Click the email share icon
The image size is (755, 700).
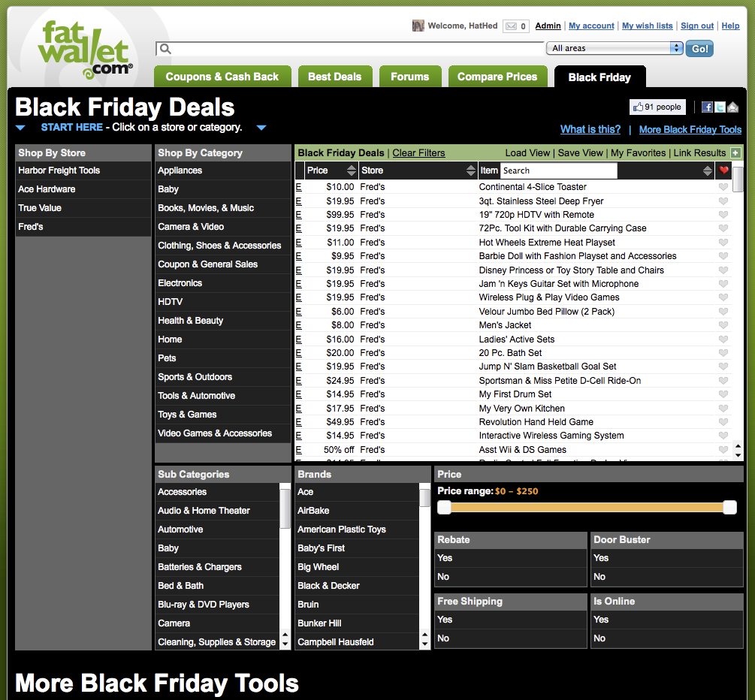733,107
